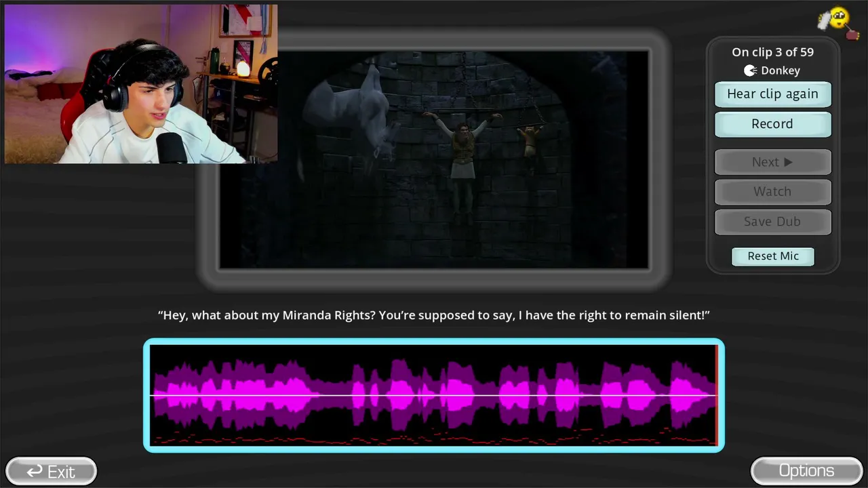Image resolution: width=868 pixels, height=488 pixels.
Task: Click the magenta audio waveform display
Action: point(434,395)
